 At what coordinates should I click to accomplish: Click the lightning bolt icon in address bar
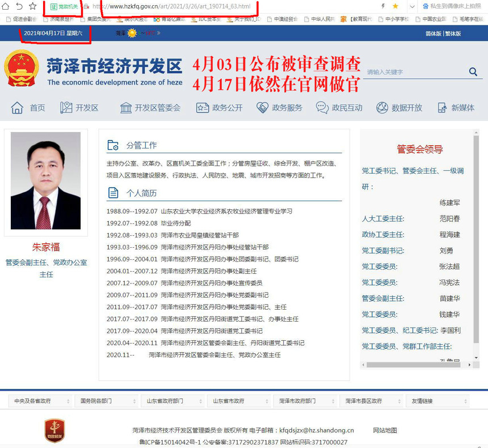coord(383,6)
